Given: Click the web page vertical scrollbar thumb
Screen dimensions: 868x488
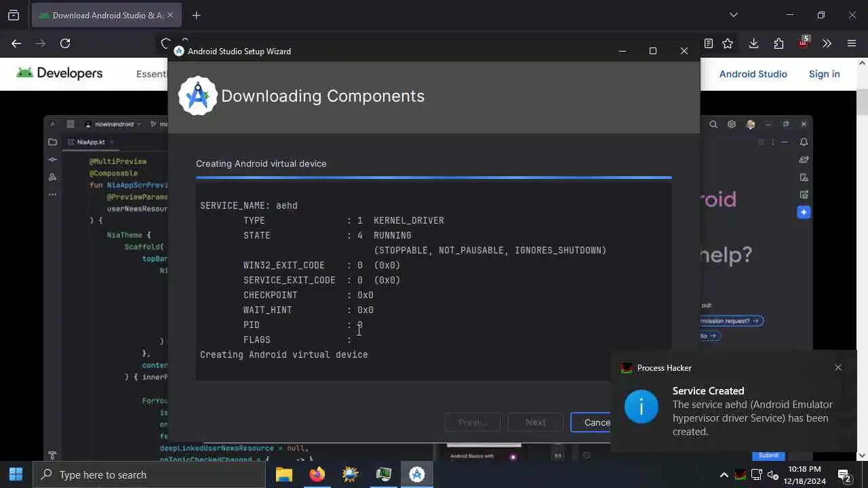Looking at the screenshot, I should (862, 102).
